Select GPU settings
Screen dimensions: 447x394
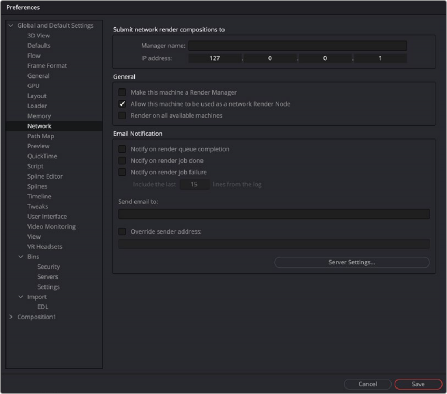33,86
